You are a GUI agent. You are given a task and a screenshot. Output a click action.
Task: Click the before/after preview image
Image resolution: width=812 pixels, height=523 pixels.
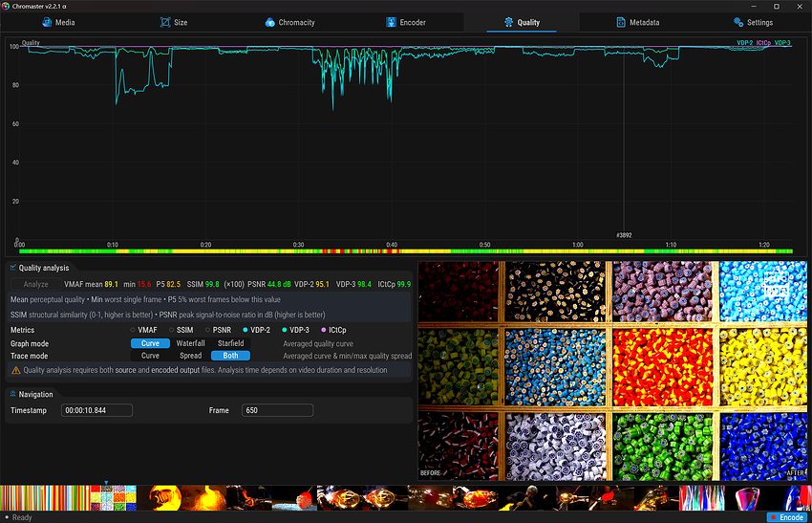[612, 371]
